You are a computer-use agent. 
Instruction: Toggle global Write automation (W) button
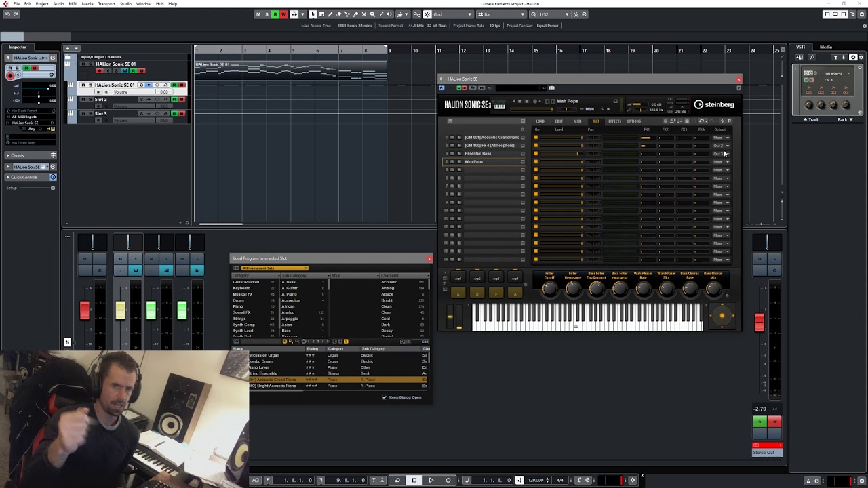[x=283, y=14]
